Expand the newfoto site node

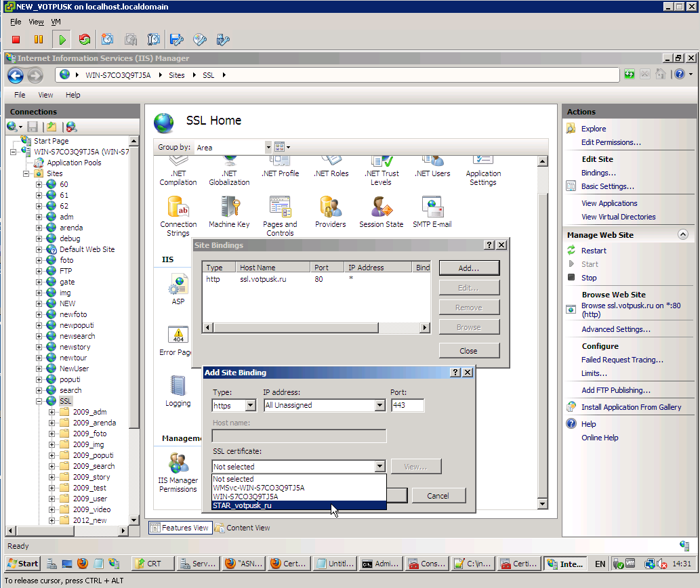[x=39, y=314]
